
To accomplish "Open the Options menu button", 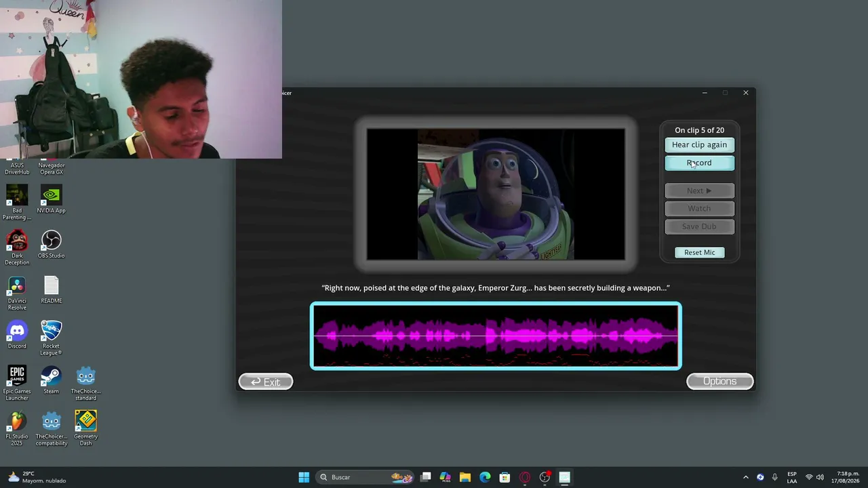I will pos(719,382).
